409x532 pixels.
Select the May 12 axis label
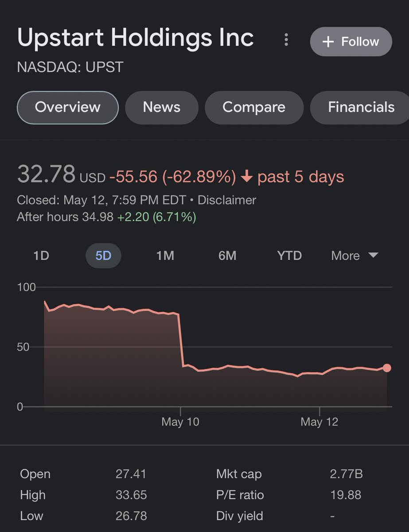click(319, 422)
